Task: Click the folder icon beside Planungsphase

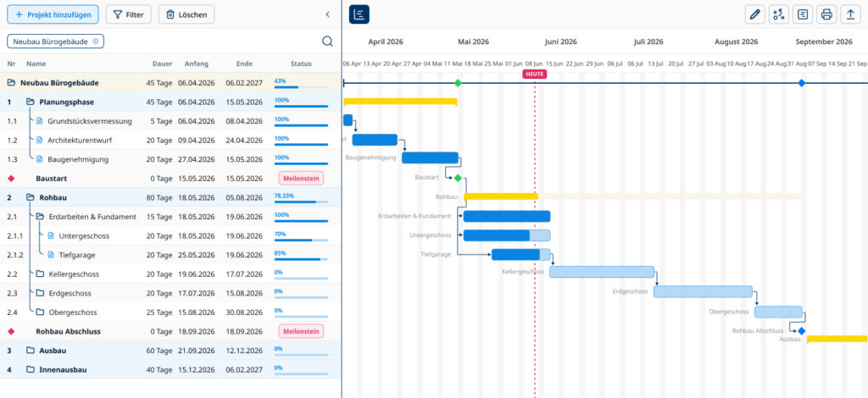Action: click(x=30, y=102)
